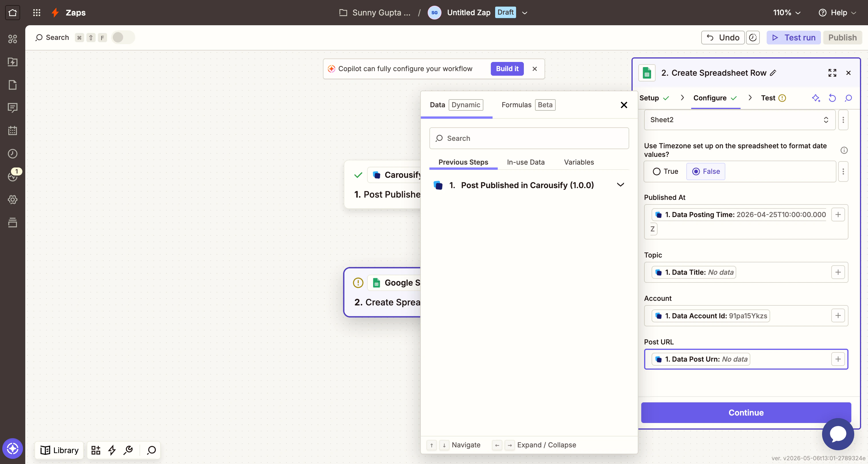
Task: Close the data picker popup
Action: tap(624, 105)
